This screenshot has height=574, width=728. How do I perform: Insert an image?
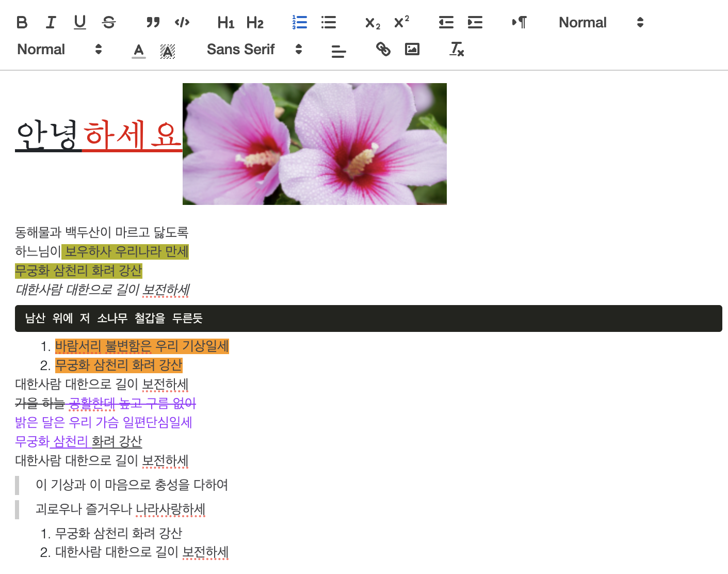[412, 49]
